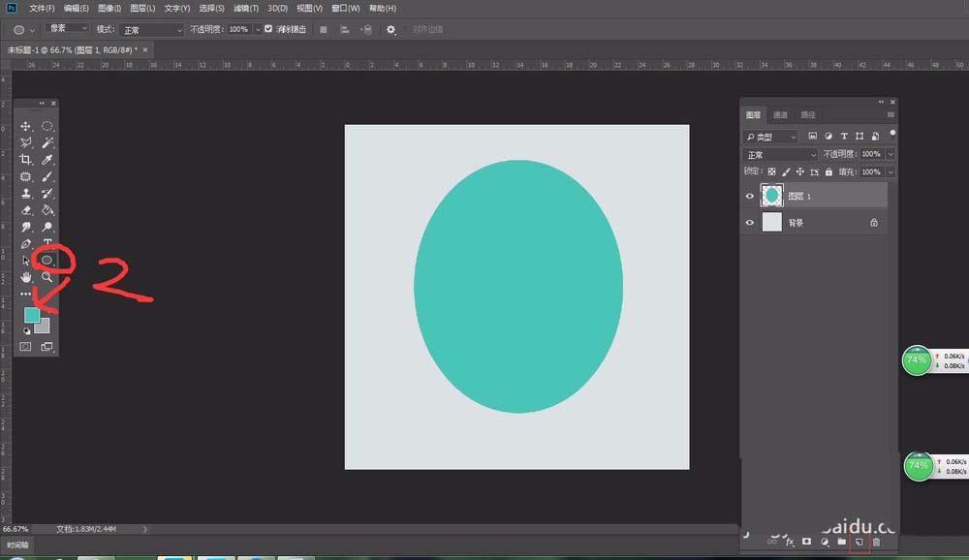
Task: Select the Paint Bucket tool
Action: tap(47, 210)
